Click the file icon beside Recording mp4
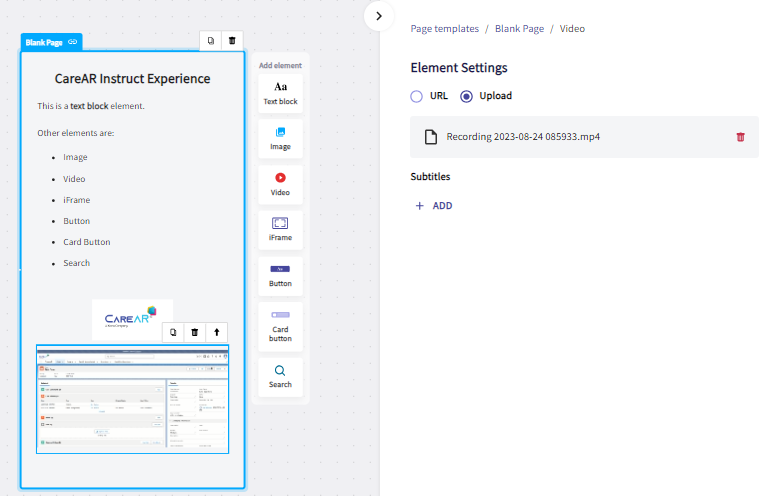This screenshot has height=496, width=779. [x=431, y=137]
